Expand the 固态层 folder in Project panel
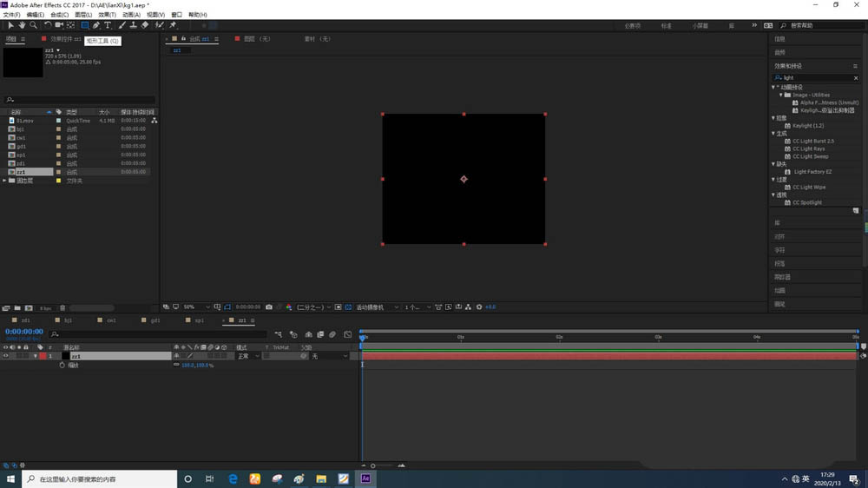 point(5,181)
